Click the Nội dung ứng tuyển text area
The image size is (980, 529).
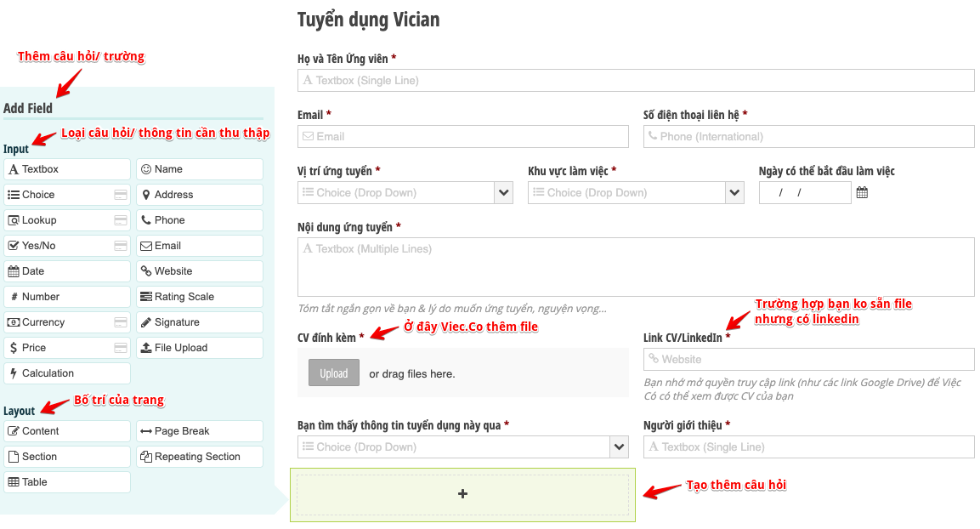click(636, 267)
